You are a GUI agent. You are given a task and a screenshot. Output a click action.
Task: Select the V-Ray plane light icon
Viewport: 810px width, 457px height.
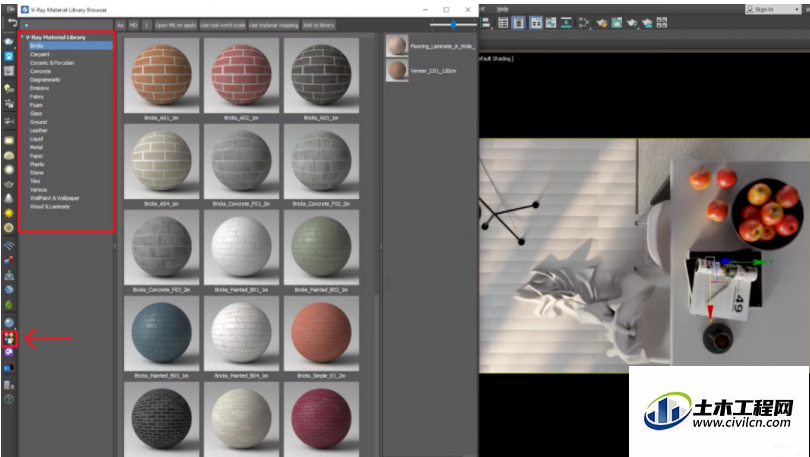(9, 140)
